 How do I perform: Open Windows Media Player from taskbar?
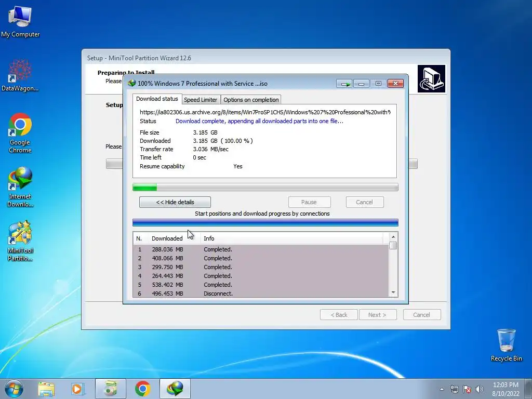coord(78,389)
